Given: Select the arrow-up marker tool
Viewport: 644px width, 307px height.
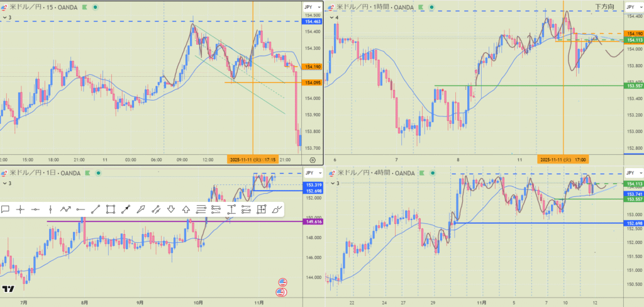Looking at the screenshot, I should [x=186, y=209].
